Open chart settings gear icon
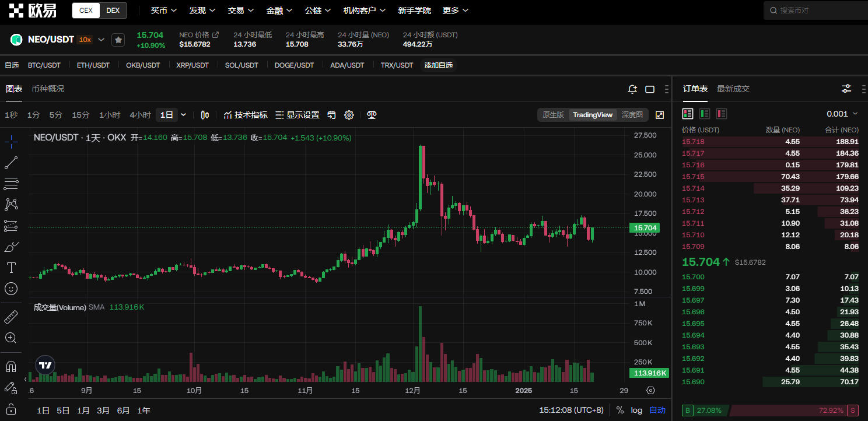The image size is (868, 421). click(349, 115)
